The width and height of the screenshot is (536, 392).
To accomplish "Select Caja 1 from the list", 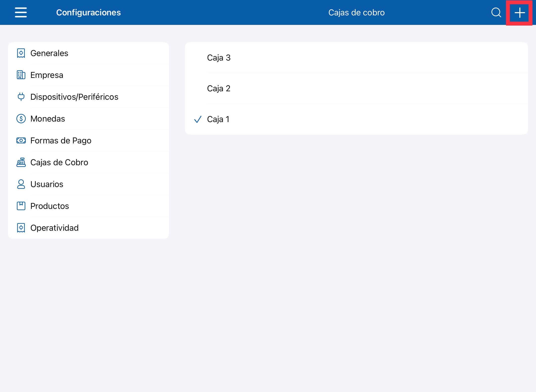I will (356, 119).
